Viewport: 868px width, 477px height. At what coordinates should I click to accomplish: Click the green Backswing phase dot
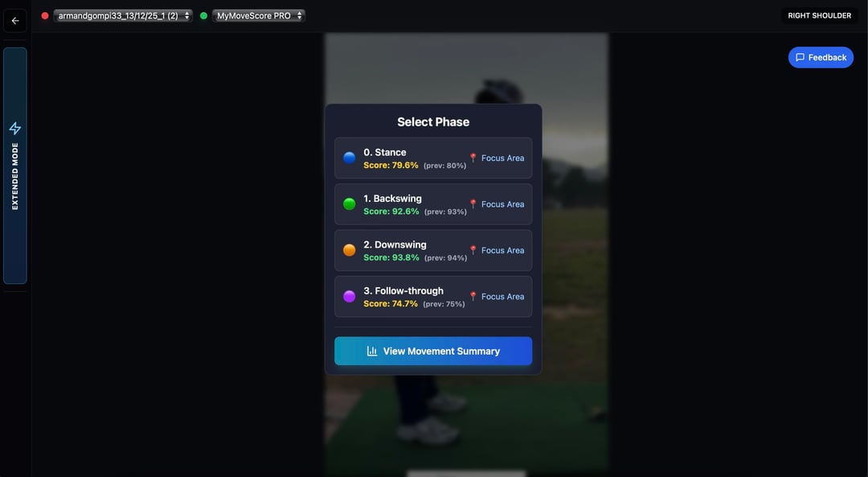[350, 204]
